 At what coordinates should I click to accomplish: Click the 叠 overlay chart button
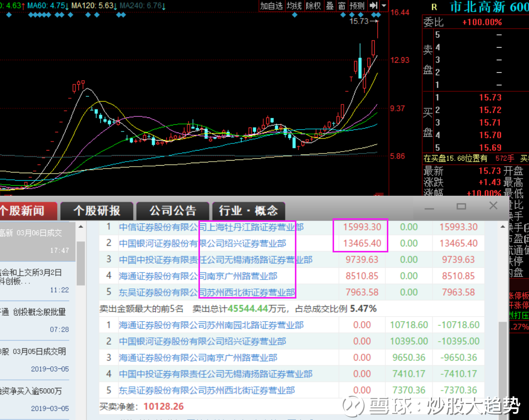tap(330, 6)
